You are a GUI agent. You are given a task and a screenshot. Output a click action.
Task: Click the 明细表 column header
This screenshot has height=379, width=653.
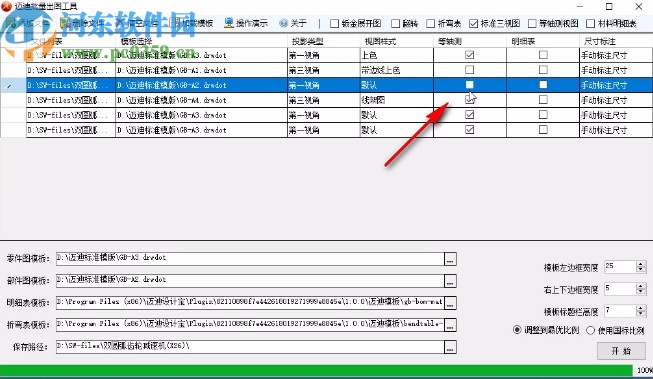pos(543,41)
